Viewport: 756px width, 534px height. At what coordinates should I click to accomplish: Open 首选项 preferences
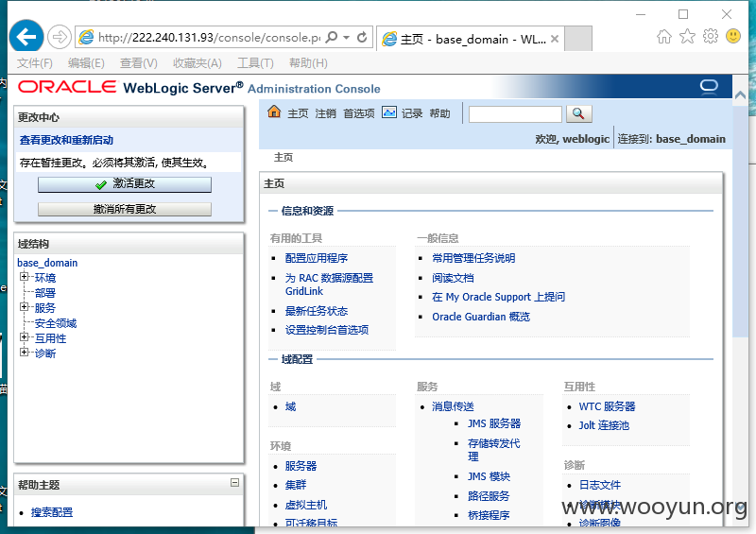coord(359,113)
